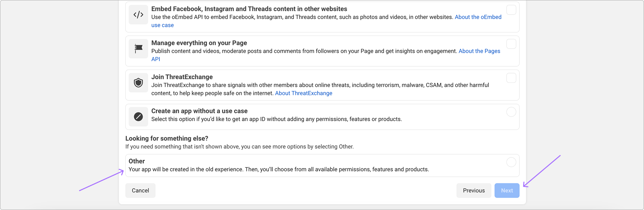This screenshot has width=644, height=210.
Task: Click the 'Embed Facebook, Instagram and Threads content' heading
Action: point(249,9)
